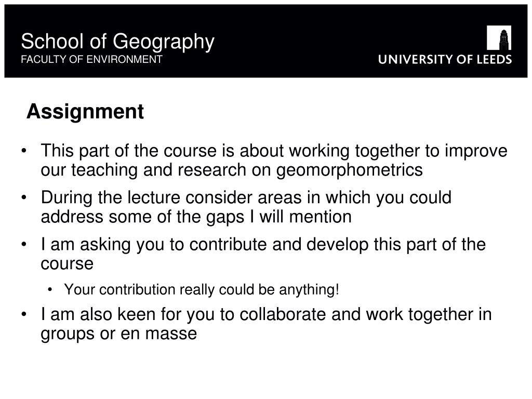Click the bullet about collaborating in groups

[x=266, y=323]
